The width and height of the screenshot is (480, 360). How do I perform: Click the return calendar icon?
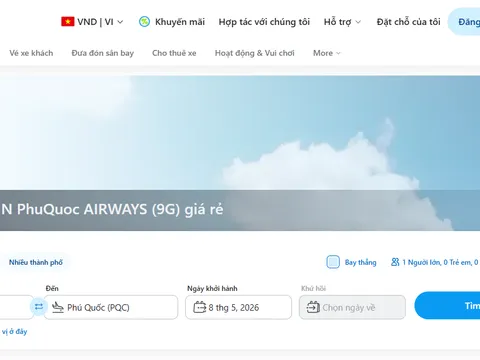[313, 307]
